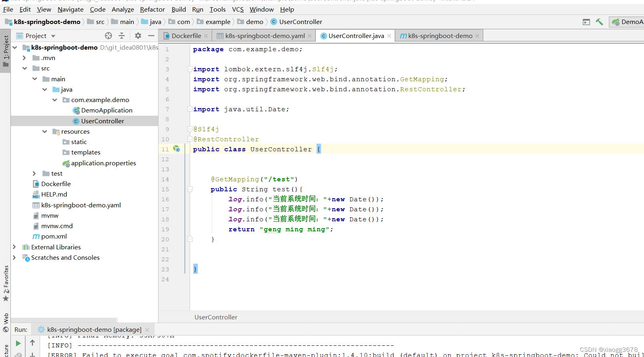Hide the Project panel with minimize icon
644x357 pixels.
[x=151, y=36]
